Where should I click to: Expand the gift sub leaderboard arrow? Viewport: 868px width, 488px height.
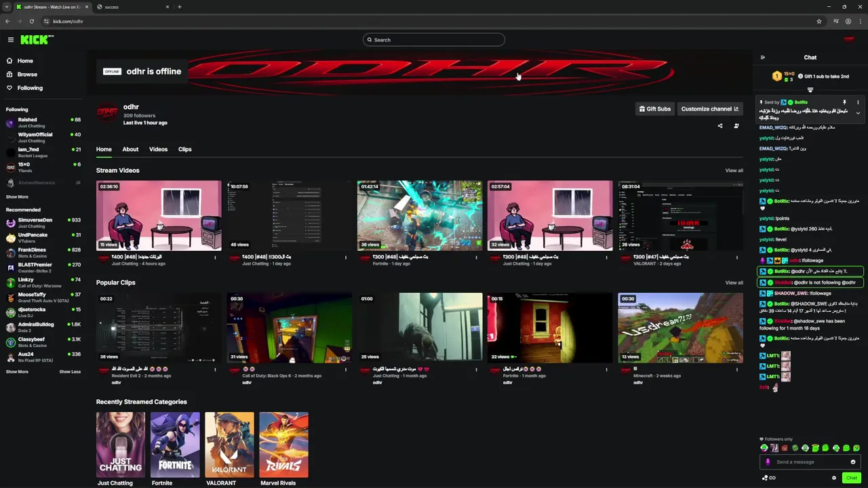click(x=810, y=89)
